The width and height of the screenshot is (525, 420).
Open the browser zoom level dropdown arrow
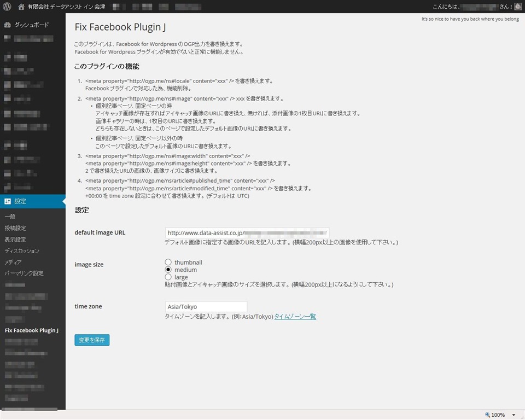click(514, 415)
